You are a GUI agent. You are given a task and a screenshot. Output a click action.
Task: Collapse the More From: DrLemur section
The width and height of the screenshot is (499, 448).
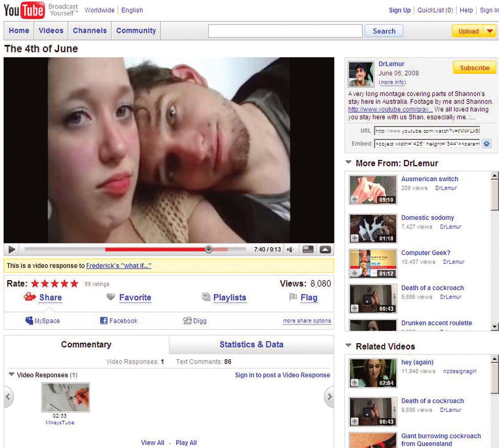pos(349,163)
